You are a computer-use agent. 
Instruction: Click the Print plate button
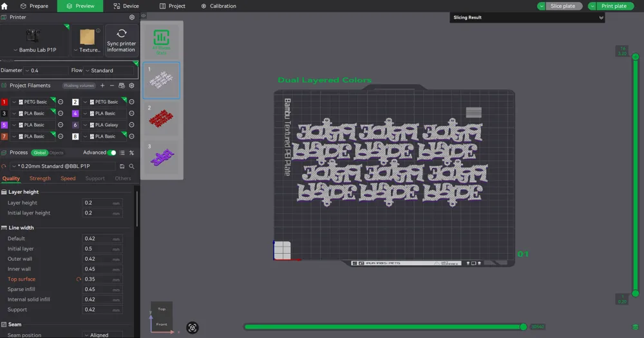614,6
